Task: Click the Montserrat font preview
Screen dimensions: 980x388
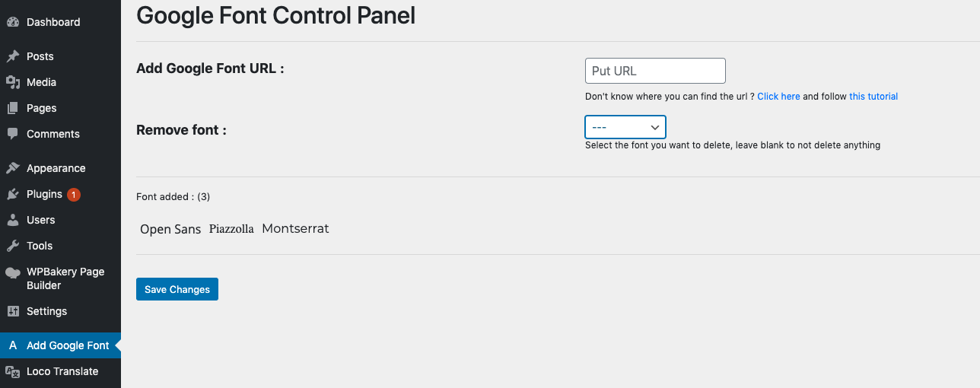Action: coord(295,228)
